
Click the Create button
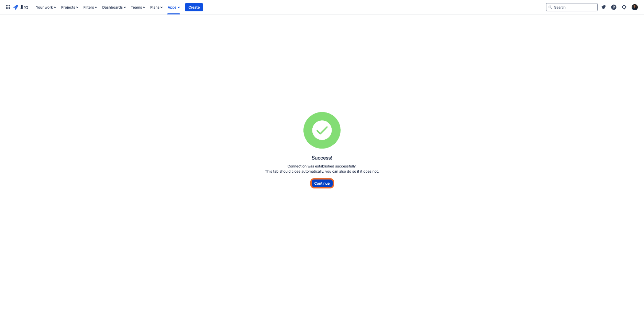[x=194, y=7]
